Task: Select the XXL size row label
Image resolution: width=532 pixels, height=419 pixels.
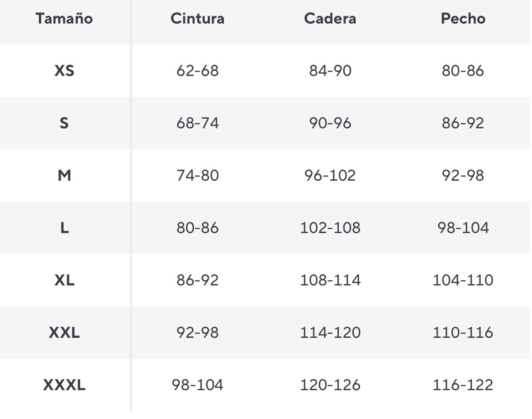Action: coord(64,333)
